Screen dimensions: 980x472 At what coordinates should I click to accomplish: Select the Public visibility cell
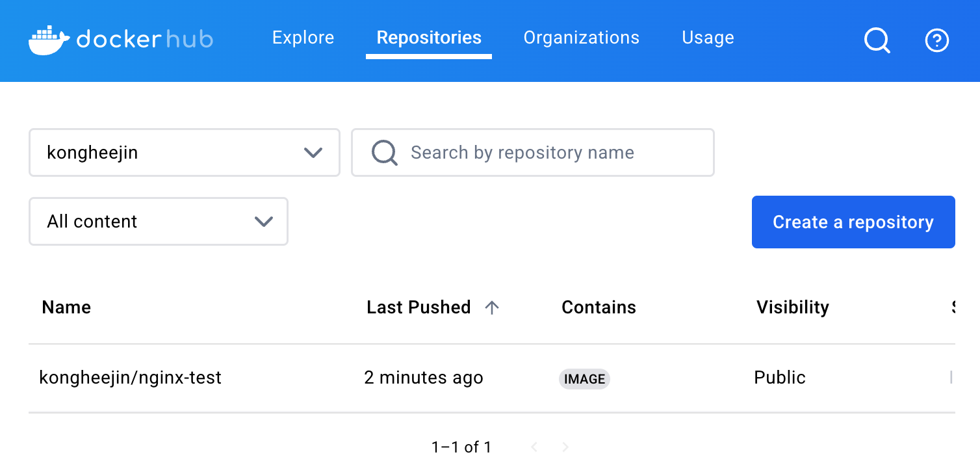[780, 378]
